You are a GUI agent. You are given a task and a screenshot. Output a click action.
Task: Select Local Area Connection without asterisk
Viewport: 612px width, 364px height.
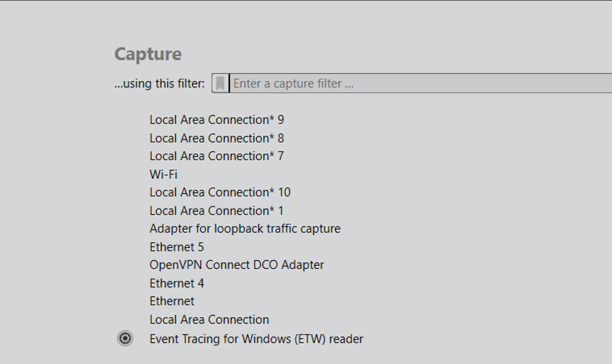point(209,319)
